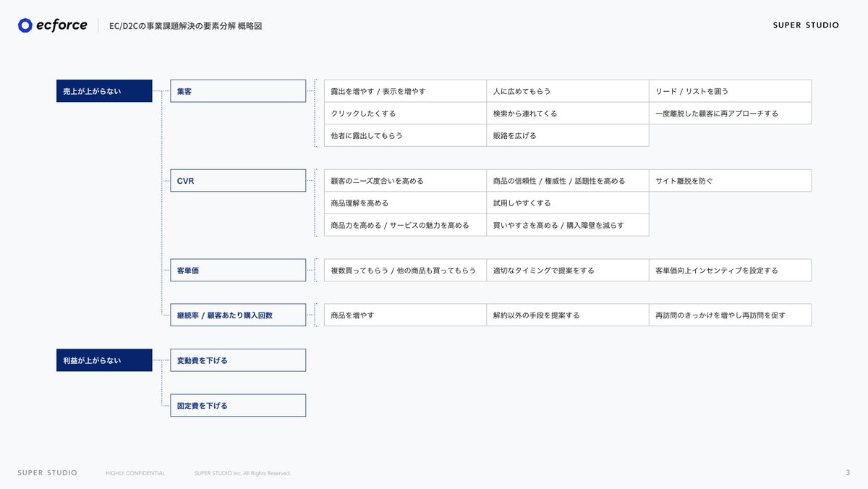Image resolution: width=868 pixels, height=489 pixels.
Task: Click the cell 商品を増やす
Action: (x=405, y=315)
